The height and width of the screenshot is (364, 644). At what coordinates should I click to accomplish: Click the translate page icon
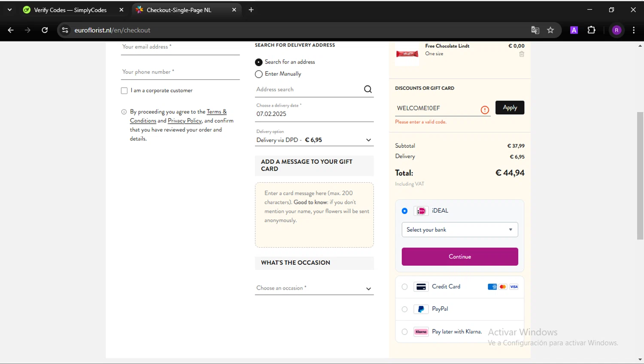[x=535, y=30]
